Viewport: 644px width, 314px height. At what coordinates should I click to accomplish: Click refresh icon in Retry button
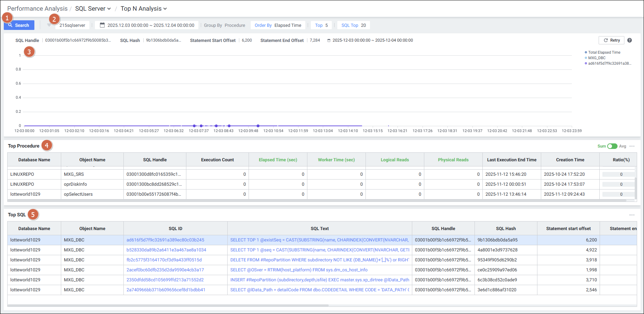coord(606,40)
